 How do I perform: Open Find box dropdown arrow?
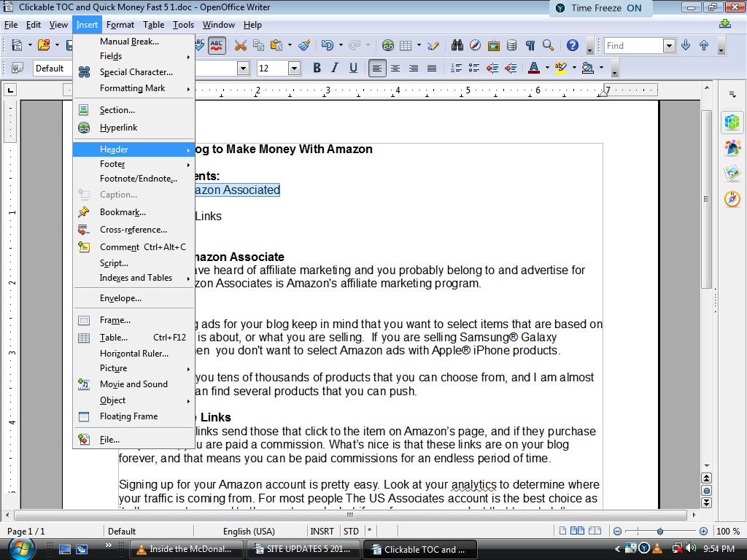[670, 45]
